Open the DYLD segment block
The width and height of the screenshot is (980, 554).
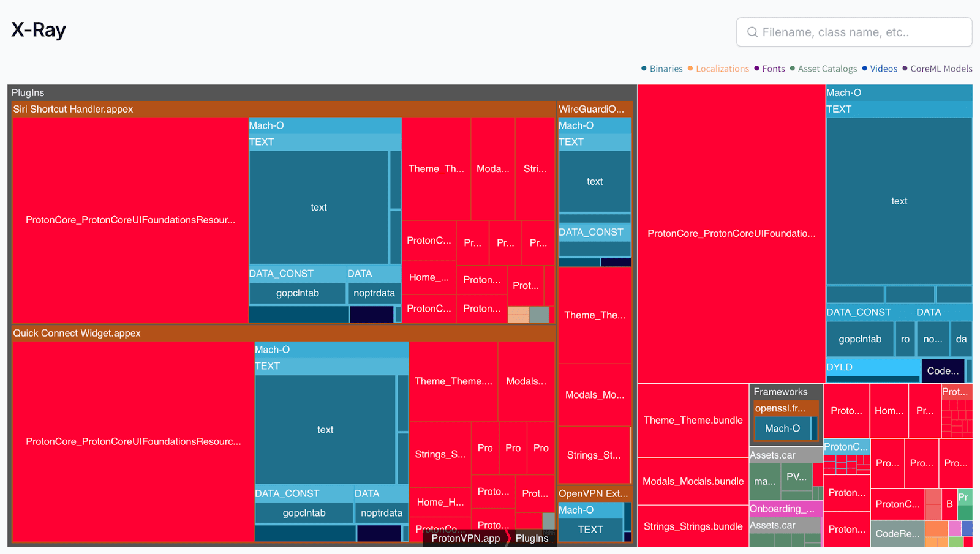pos(872,367)
